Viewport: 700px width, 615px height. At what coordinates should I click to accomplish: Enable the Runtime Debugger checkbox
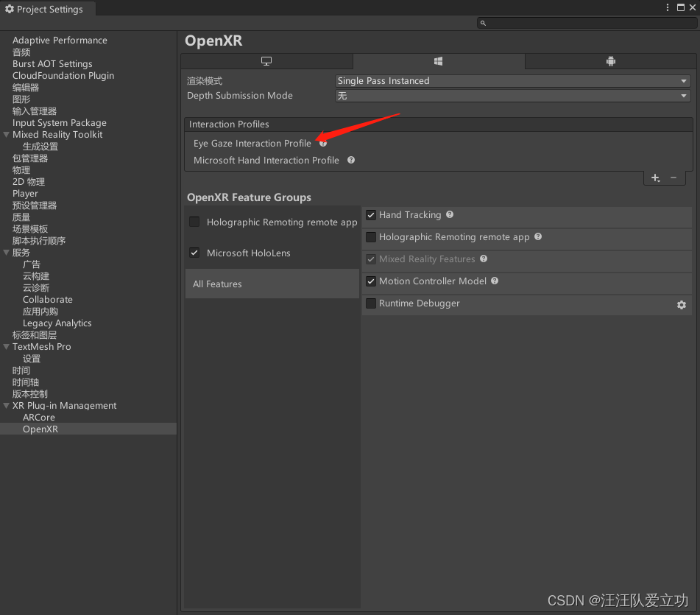tap(370, 303)
